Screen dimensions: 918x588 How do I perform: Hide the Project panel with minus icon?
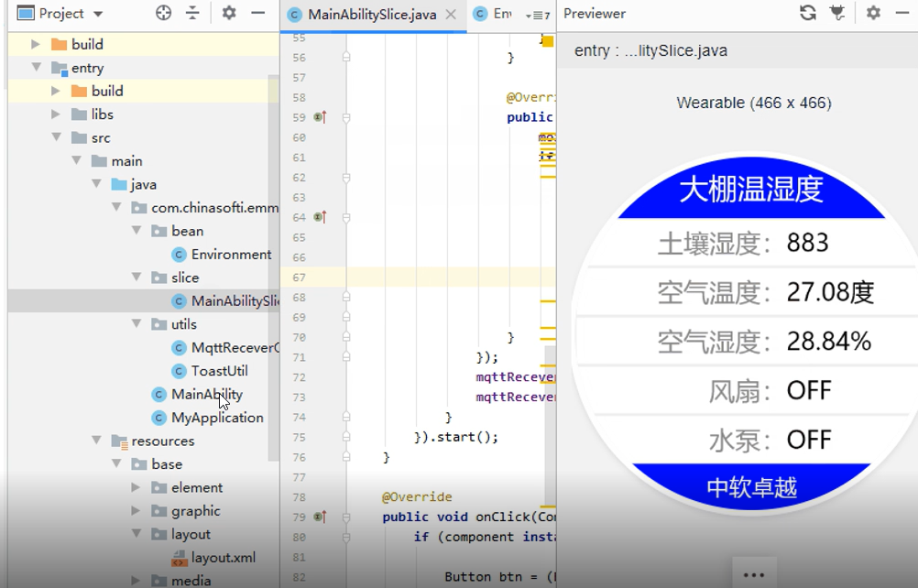[258, 13]
